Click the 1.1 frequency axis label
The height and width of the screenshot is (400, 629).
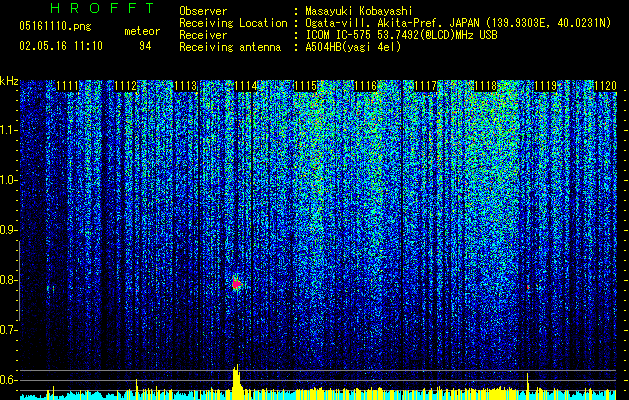tap(9, 130)
